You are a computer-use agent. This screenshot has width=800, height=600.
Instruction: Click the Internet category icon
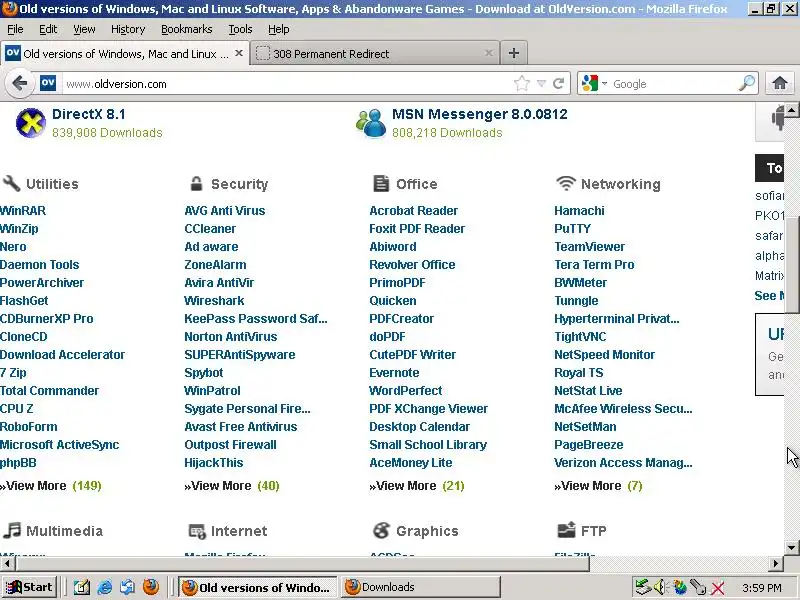[x=197, y=531]
